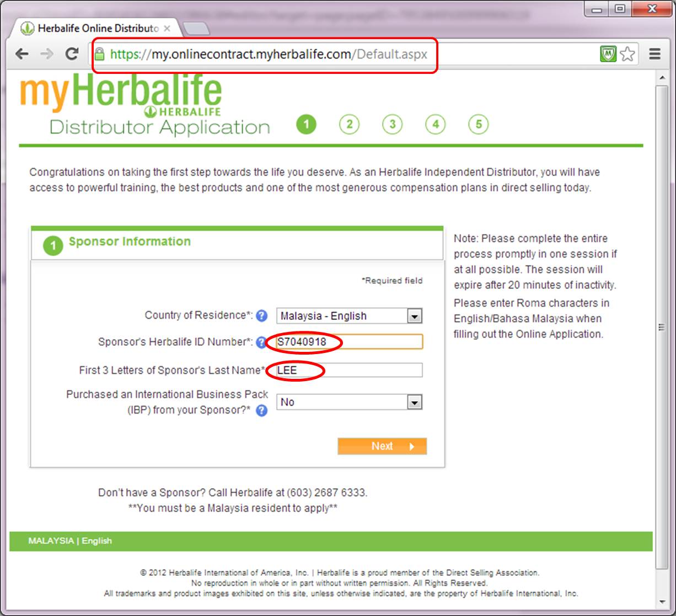
Task: Click the "Don't have a Sponsor?" phone text
Action: (x=233, y=492)
